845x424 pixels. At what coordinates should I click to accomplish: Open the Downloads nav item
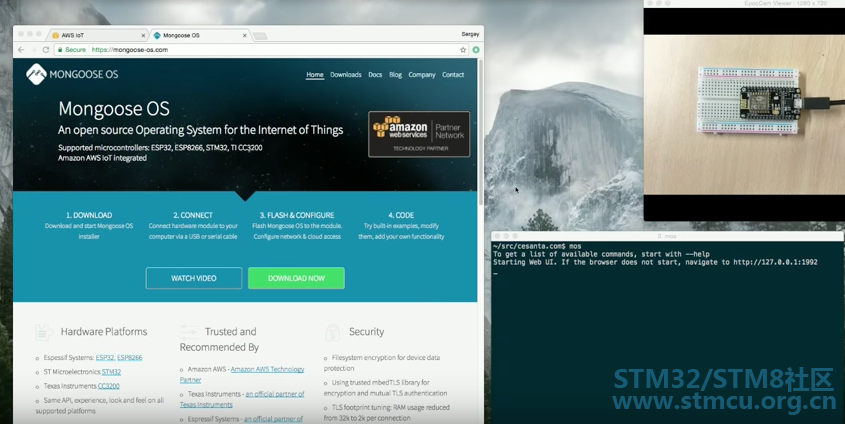pos(346,75)
